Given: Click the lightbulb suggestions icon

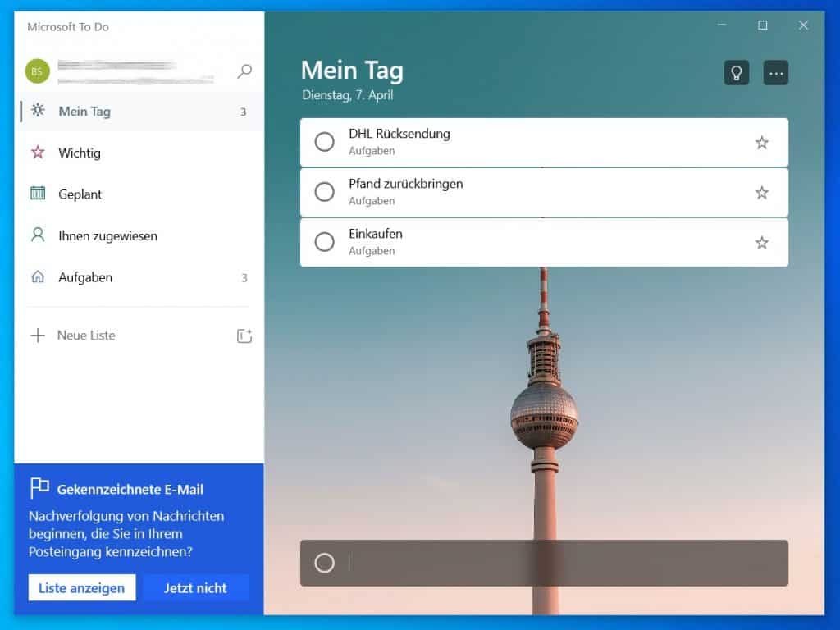Looking at the screenshot, I should (736, 73).
